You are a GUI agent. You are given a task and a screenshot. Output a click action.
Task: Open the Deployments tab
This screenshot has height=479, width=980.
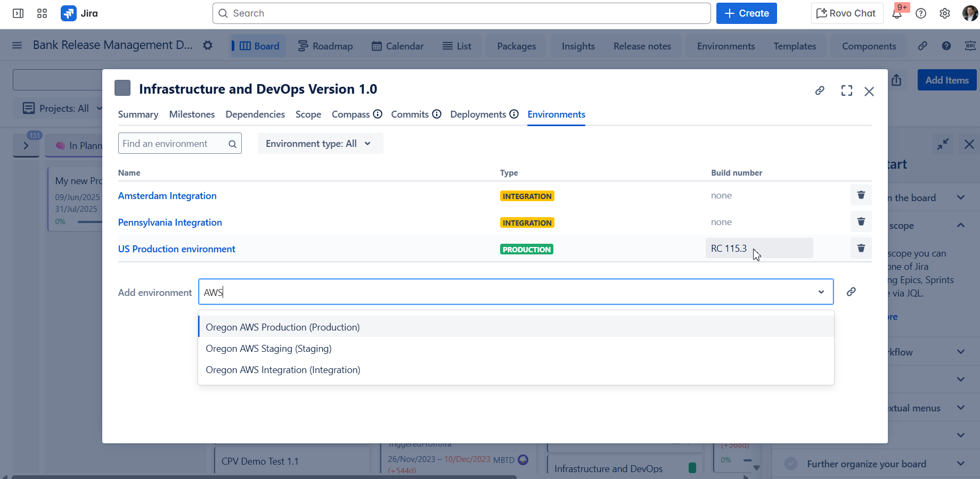(478, 114)
